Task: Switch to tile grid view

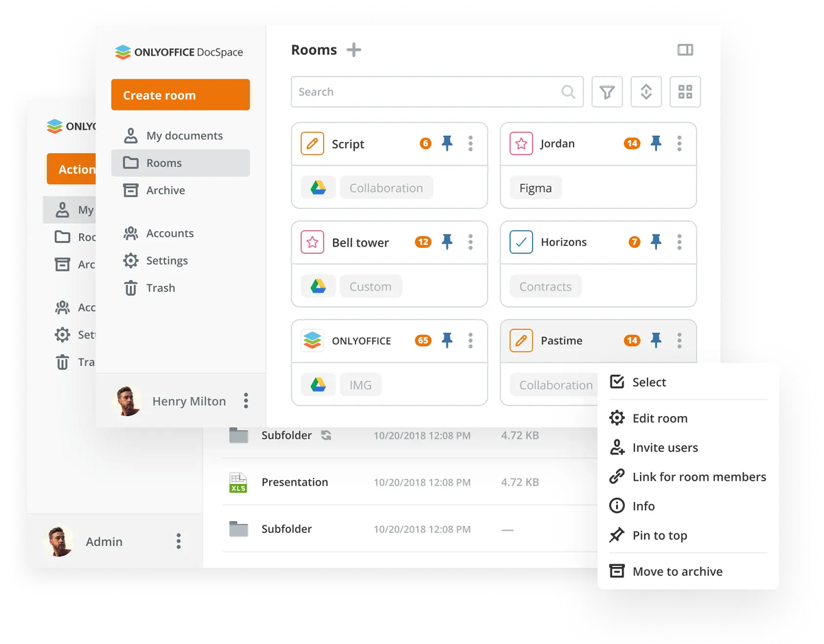Action: (x=685, y=92)
